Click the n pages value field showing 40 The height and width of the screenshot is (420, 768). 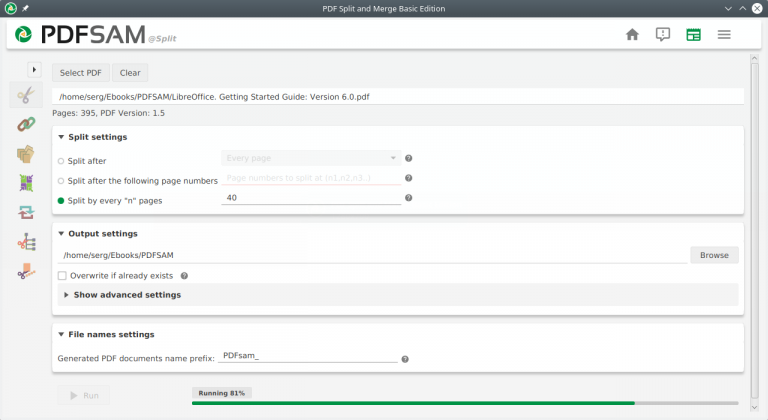pyautogui.click(x=311, y=198)
